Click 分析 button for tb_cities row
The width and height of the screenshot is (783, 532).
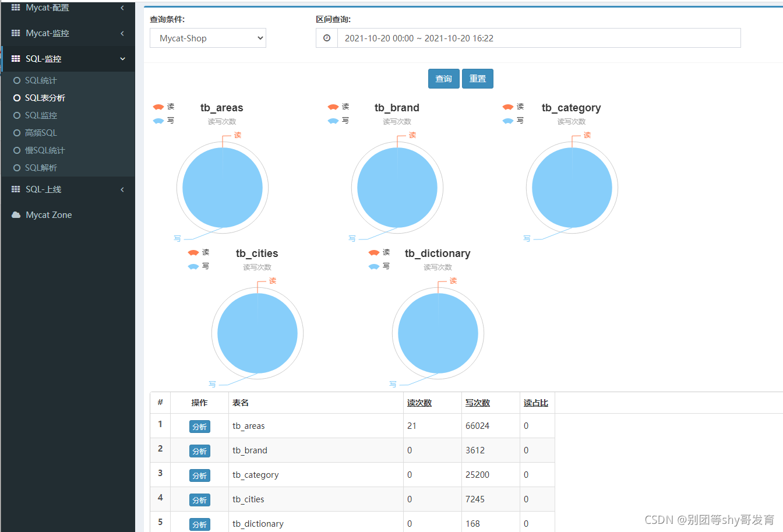click(x=200, y=500)
